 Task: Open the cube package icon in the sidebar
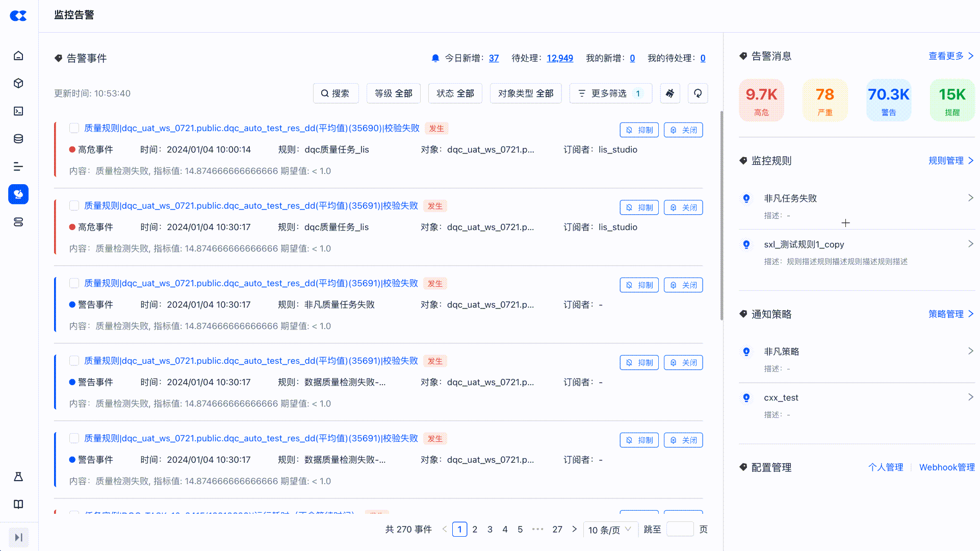click(x=18, y=83)
